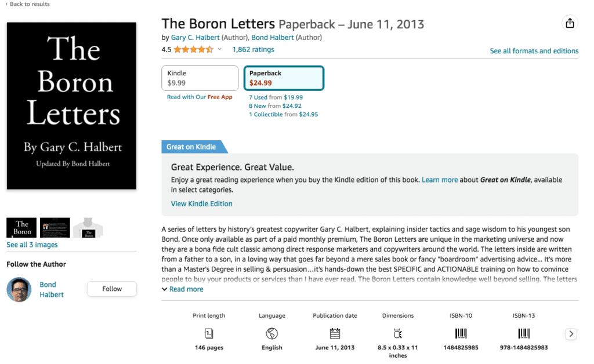This screenshot has height=364, width=594.
Task: Click the ISBN-10 barcode icon
Action: [461, 333]
